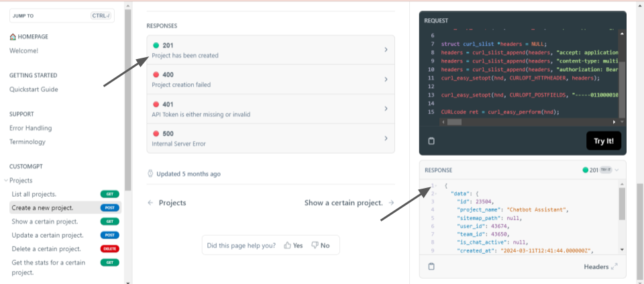Click the id value 23504
The width and height of the screenshot is (644, 284).
484,201
